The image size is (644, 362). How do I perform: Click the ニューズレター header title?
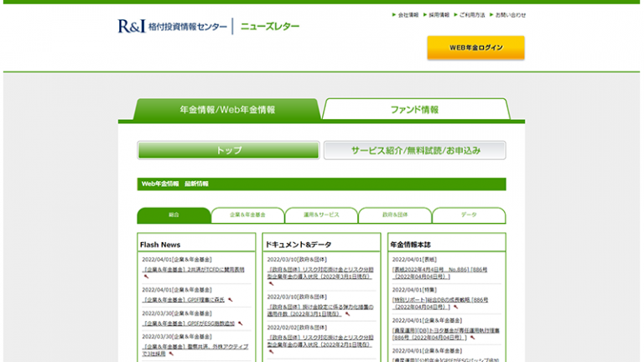(x=270, y=26)
